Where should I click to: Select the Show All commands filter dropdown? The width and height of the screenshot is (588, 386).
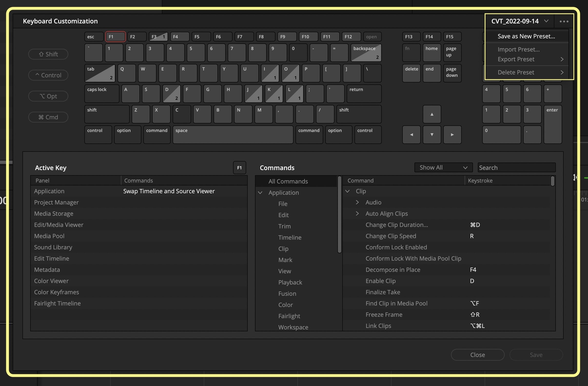[441, 168]
